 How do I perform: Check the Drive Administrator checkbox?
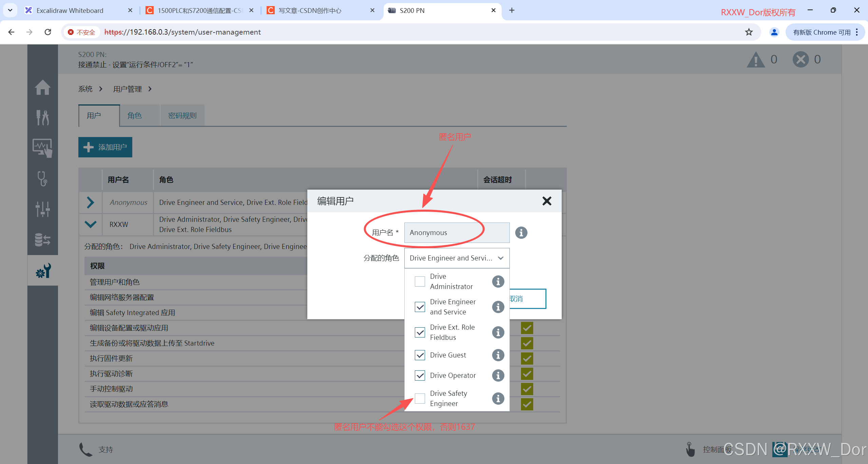pyautogui.click(x=420, y=282)
